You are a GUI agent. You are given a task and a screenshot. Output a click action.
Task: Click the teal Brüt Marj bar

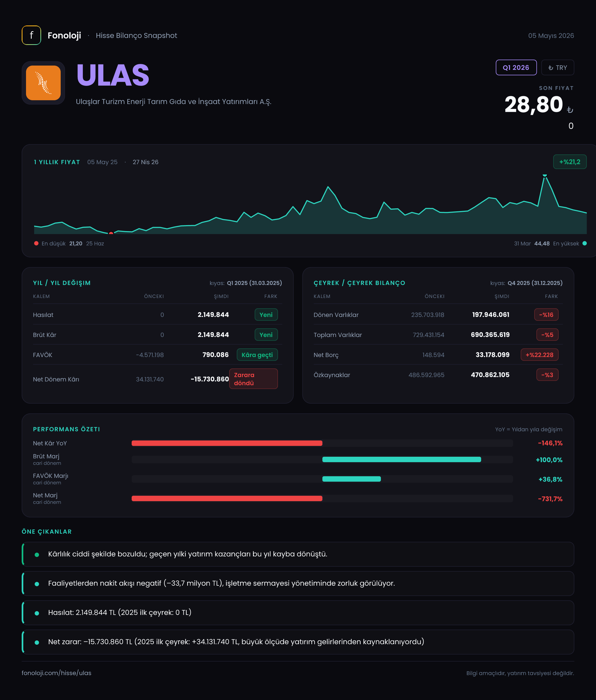[x=402, y=459]
